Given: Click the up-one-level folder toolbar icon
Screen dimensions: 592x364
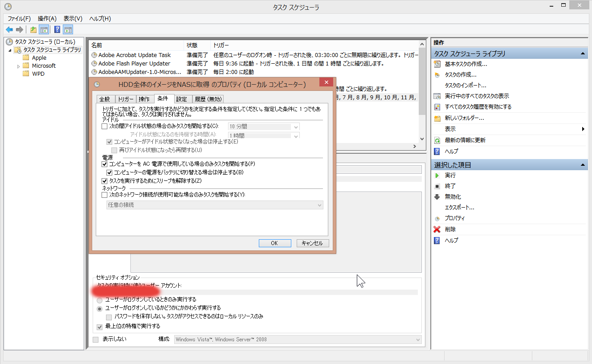Looking at the screenshot, I should 33,30.
